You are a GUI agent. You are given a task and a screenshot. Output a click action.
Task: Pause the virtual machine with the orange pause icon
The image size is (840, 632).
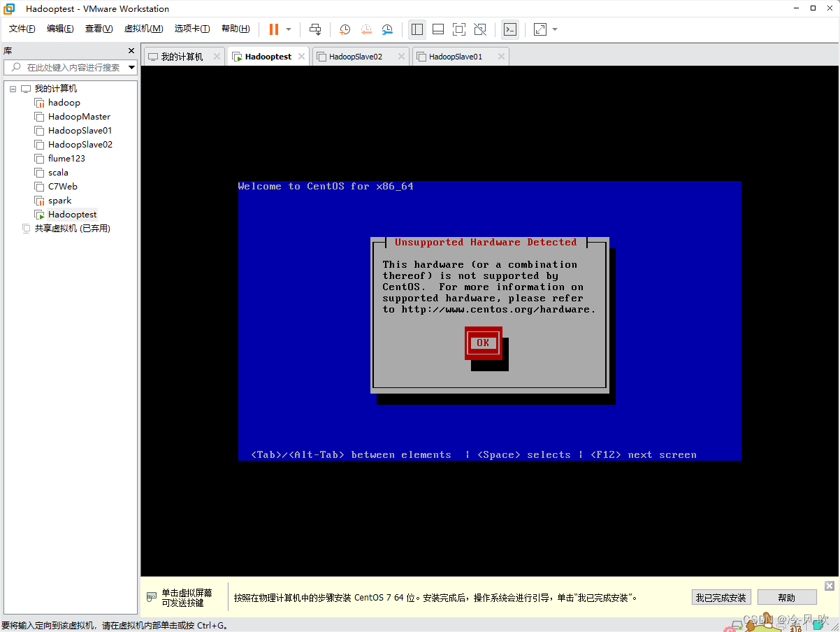pyautogui.click(x=274, y=29)
